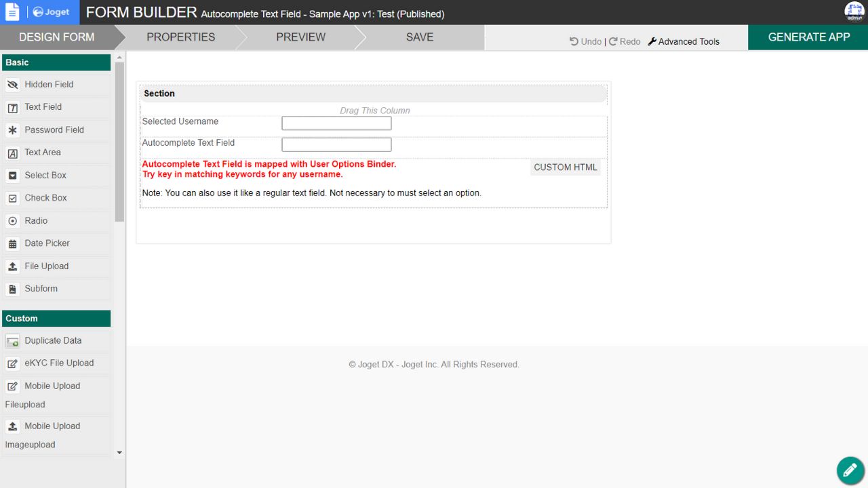868x488 pixels.
Task: Click the Selected Username input field
Action: click(336, 123)
